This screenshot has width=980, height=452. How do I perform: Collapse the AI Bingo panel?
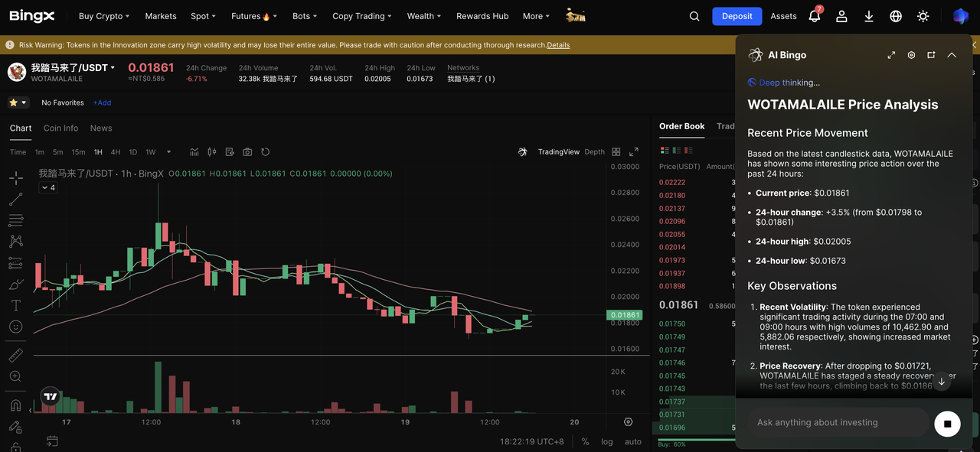coord(952,55)
